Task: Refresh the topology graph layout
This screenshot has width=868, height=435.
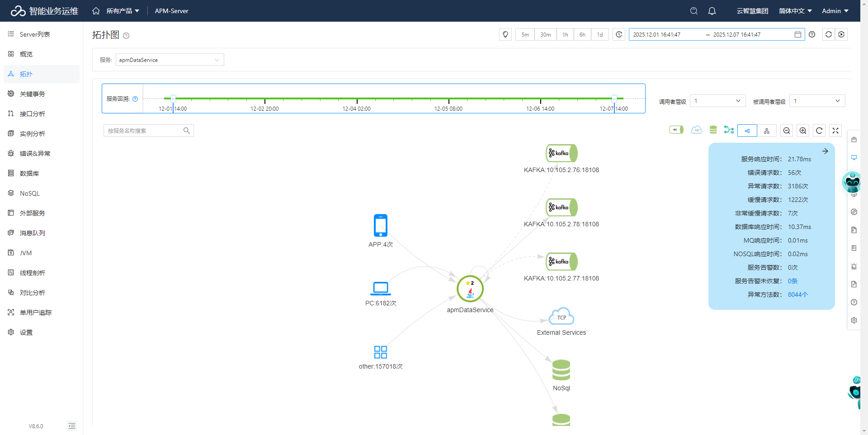Action: point(819,131)
